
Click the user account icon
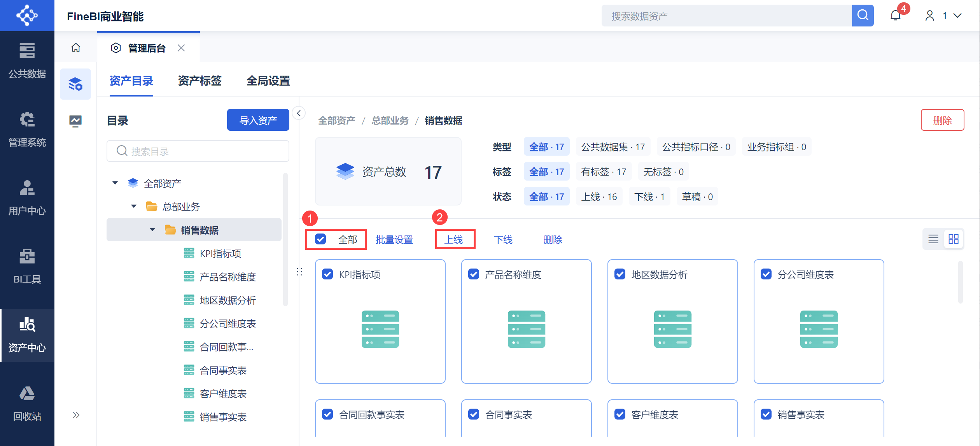point(929,16)
